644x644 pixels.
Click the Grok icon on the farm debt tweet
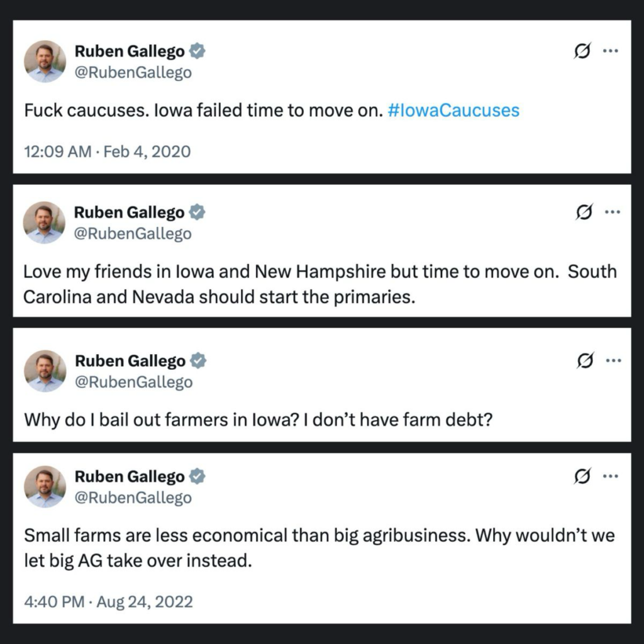[584, 361]
